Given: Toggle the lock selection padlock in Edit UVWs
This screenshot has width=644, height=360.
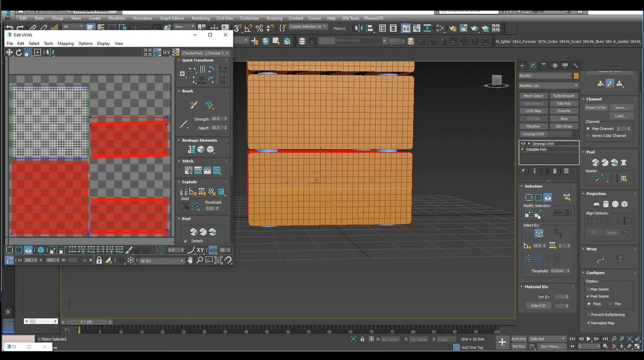Looking at the screenshot, I should [99, 260].
